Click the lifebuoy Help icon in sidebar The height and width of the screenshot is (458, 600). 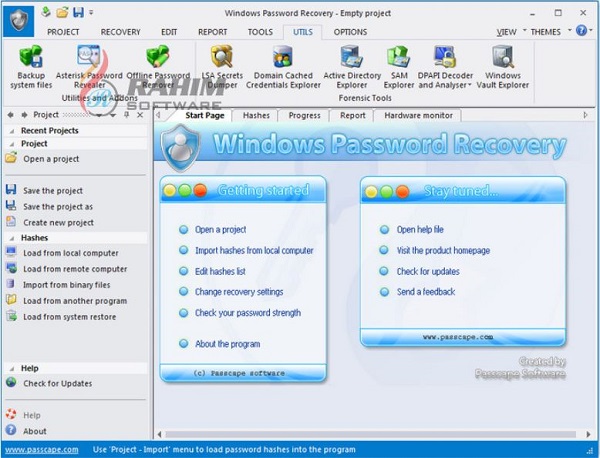[x=11, y=414]
